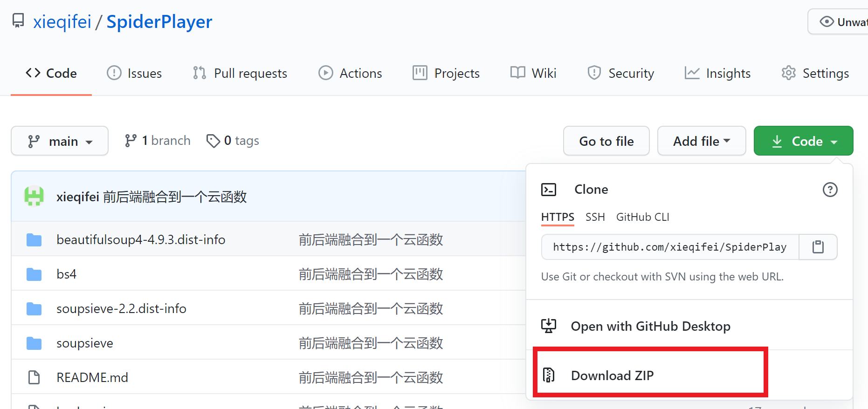Open the Projects tab
868x409 pixels.
click(x=446, y=73)
